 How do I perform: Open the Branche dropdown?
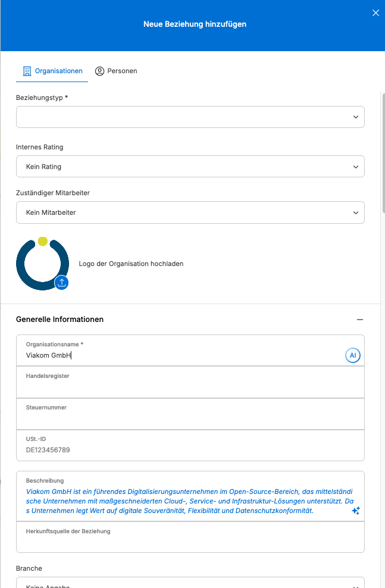(x=190, y=583)
